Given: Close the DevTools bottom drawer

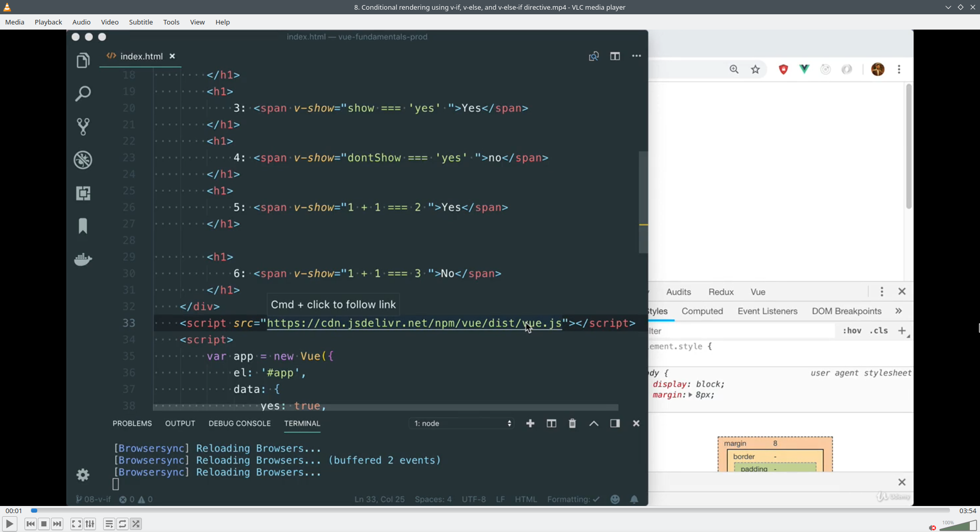Looking at the screenshot, I should (902, 482).
